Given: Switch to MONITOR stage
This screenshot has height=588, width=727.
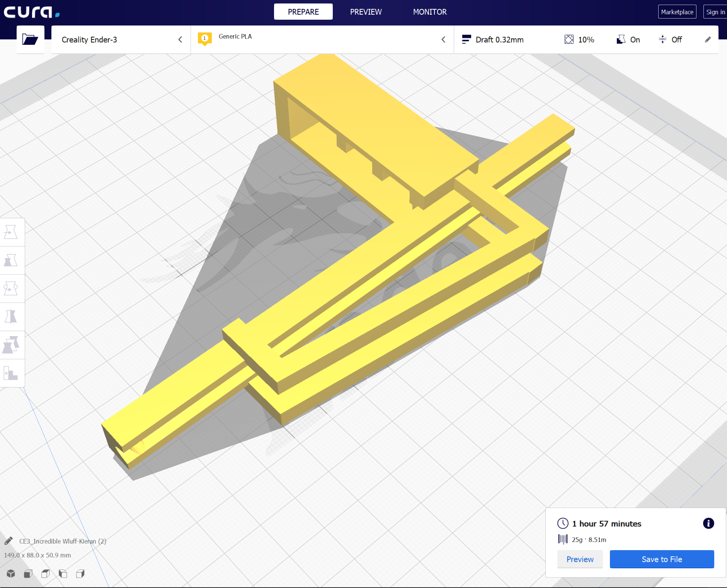Looking at the screenshot, I should (x=430, y=12).
